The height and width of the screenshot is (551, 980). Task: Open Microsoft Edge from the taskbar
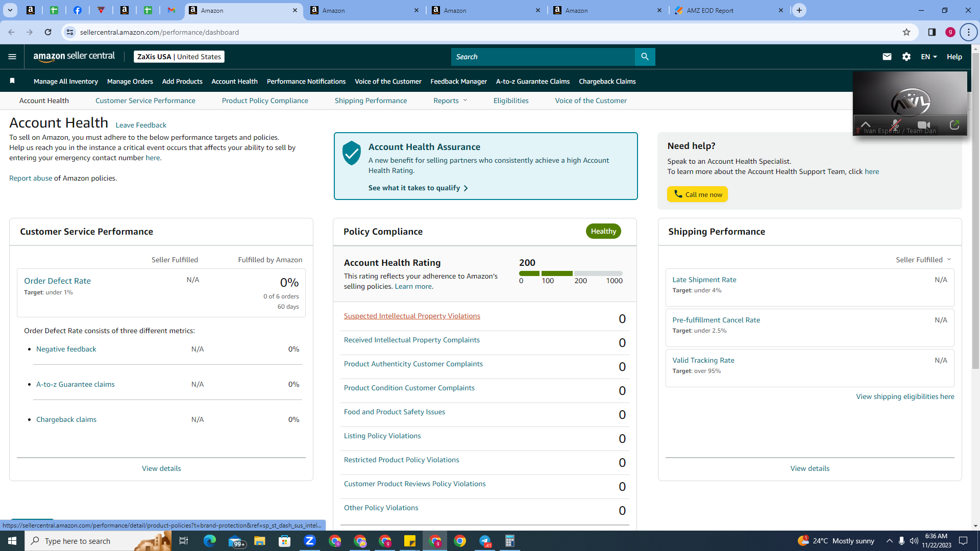[x=210, y=541]
